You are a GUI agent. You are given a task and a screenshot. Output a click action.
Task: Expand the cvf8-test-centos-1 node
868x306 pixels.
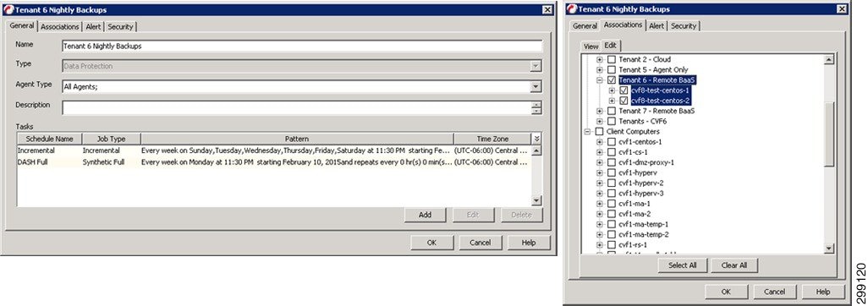(x=612, y=90)
